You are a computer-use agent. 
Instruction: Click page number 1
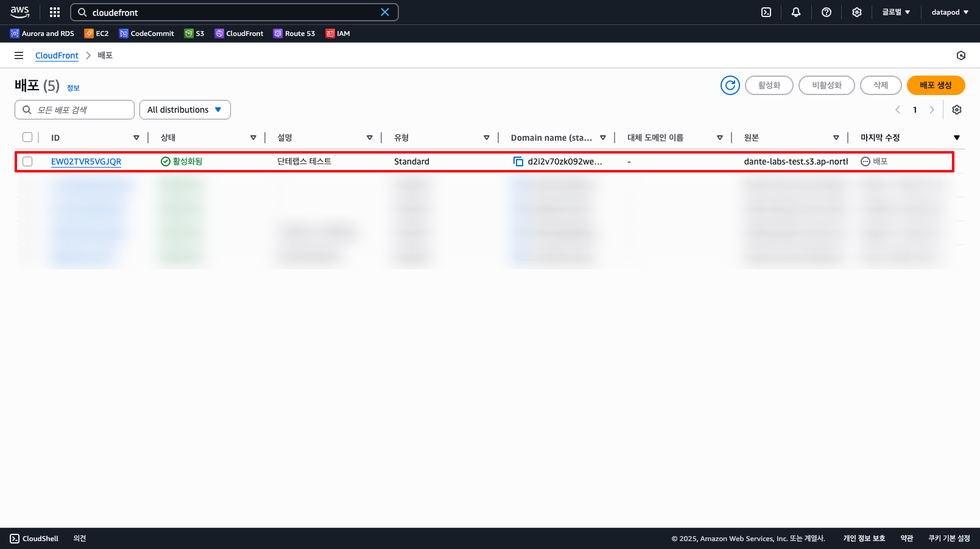915,110
